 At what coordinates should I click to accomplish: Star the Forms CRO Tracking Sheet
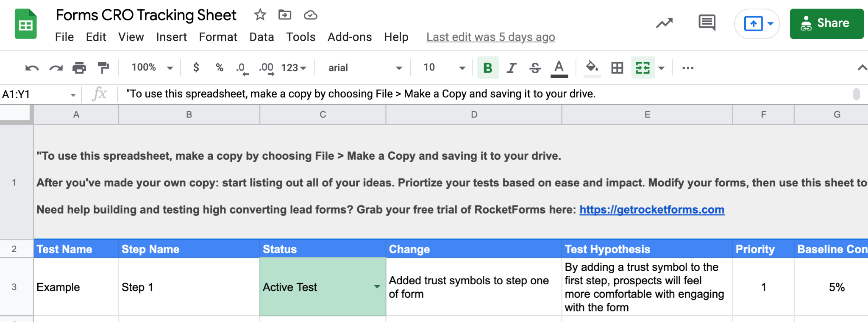pyautogui.click(x=260, y=15)
